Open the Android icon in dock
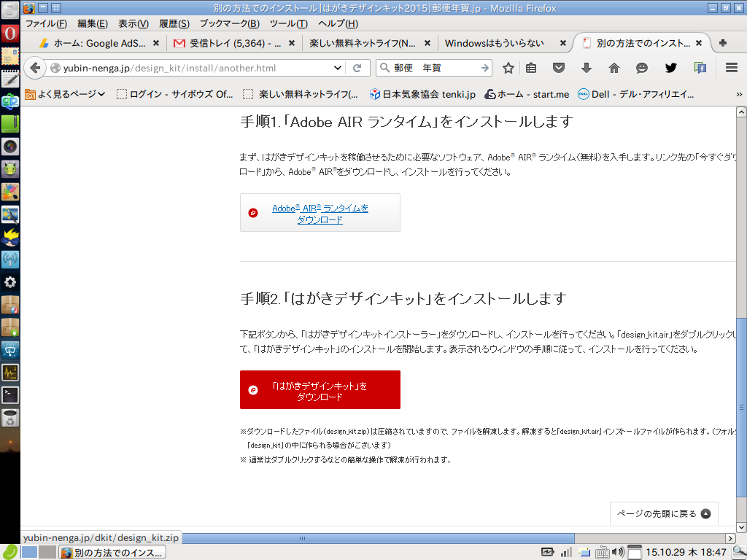 coord(10,169)
